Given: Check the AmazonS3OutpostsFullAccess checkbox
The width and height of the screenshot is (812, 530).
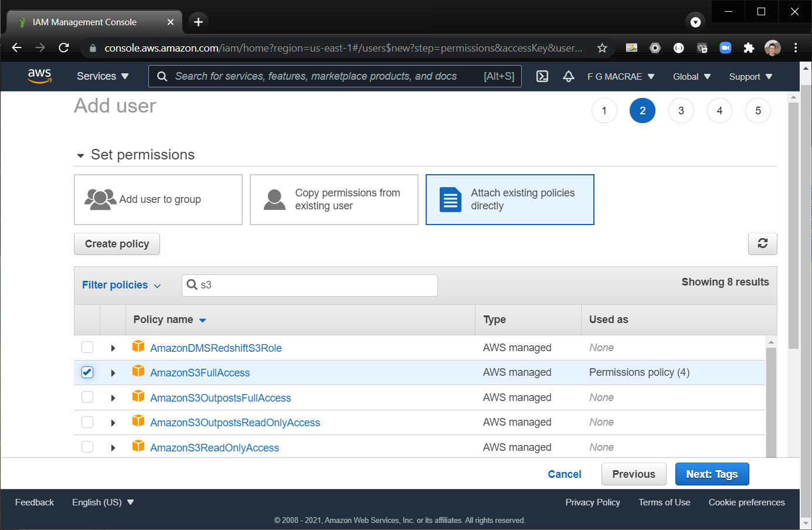Looking at the screenshot, I should tap(87, 397).
